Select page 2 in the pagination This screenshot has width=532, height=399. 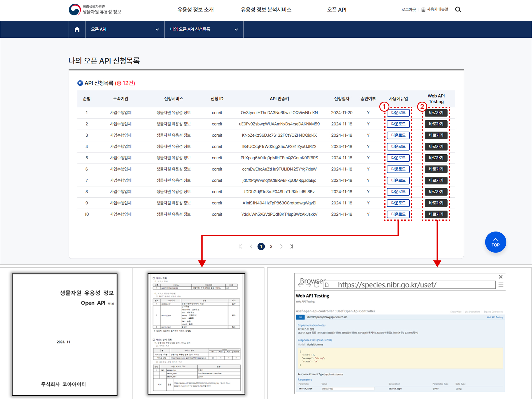pos(271,246)
